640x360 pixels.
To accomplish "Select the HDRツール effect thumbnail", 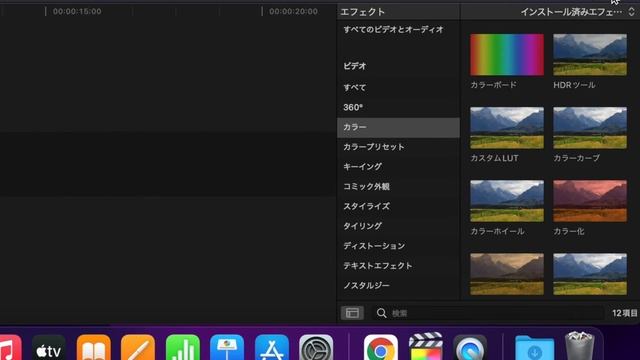I will [590, 55].
